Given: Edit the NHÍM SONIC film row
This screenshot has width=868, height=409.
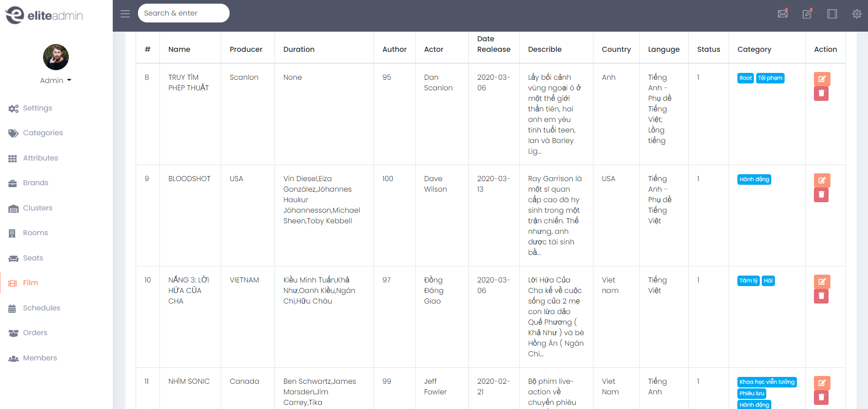Looking at the screenshot, I should click(x=822, y=383).
